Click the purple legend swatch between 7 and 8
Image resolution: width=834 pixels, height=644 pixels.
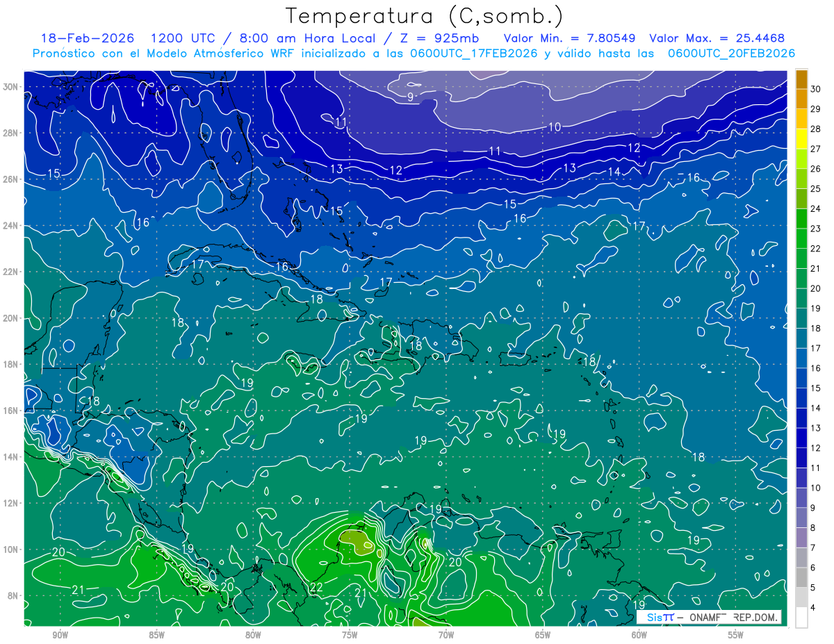click(x=801, y=538)
